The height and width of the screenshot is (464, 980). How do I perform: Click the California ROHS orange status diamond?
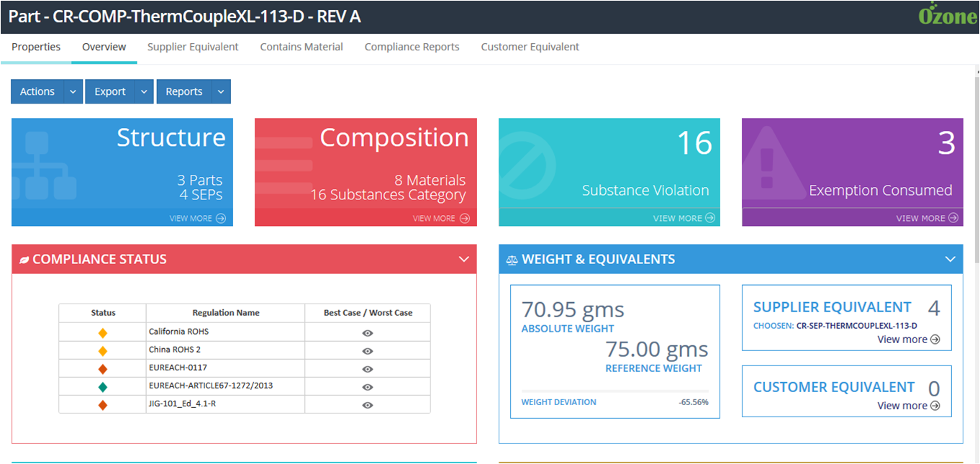[x=103, y=333]
